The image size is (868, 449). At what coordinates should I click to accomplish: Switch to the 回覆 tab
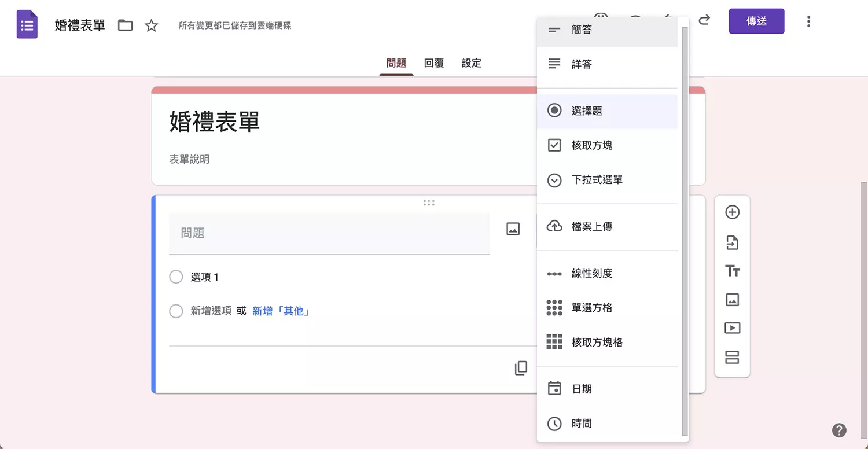434,63
